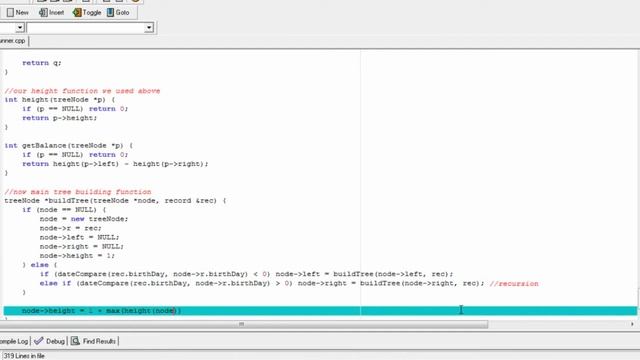Image resolution: width=640 pixels, height=360 pixels.
Task: Click the New toolbar button
Action: pyautogui.click(x=18, y=13)
